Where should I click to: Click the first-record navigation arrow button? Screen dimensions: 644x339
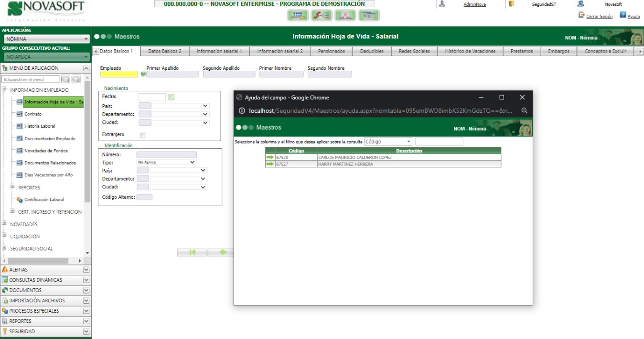(192, 252)
